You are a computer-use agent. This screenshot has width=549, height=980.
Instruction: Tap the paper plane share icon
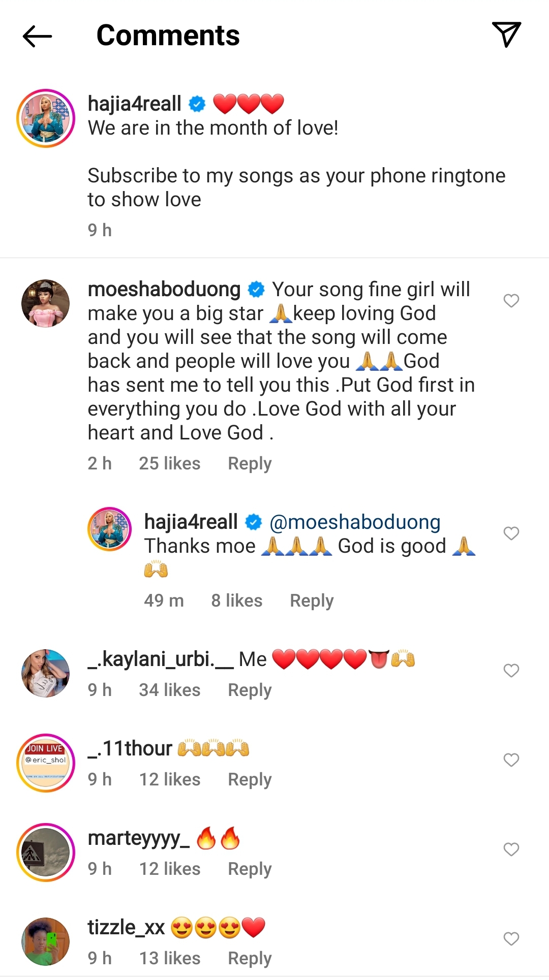point(506,35)
